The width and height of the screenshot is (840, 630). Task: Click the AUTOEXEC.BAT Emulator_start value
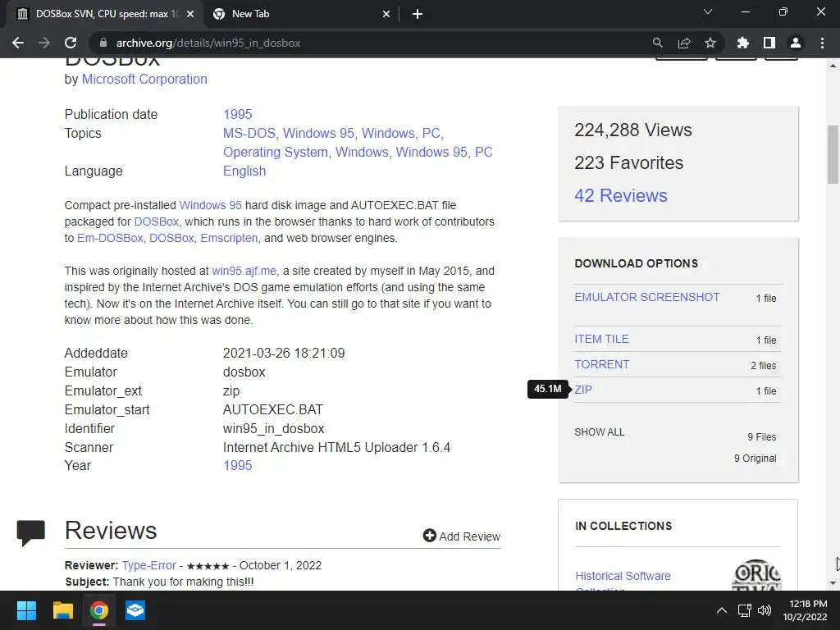click(x=272, y=410)
